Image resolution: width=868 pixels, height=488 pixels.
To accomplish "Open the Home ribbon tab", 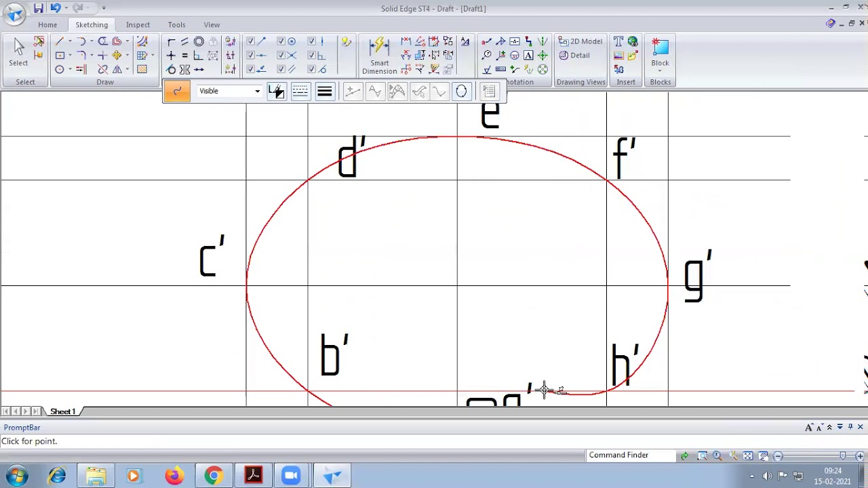I will (47, 25).
